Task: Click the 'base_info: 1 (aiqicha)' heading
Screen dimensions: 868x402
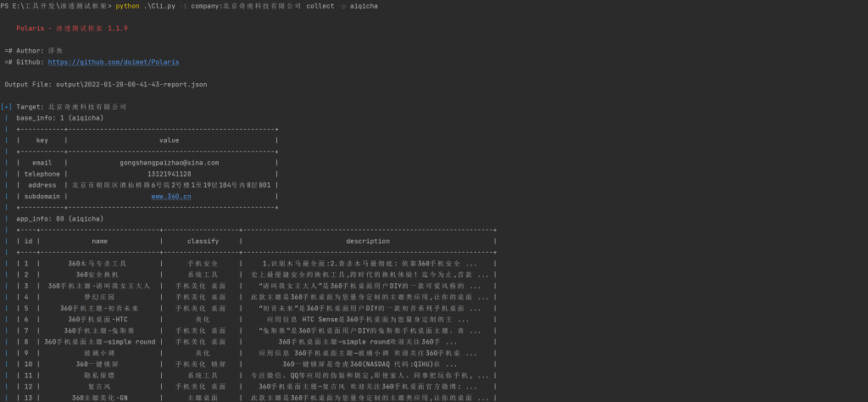Action: 60,118
